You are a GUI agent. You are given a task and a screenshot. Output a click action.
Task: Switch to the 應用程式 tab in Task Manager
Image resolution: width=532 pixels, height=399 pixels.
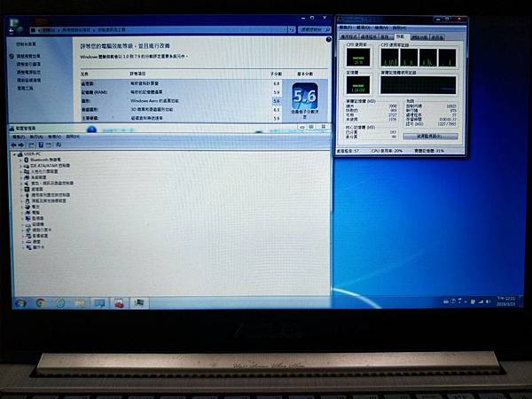click(x=349, y=37)
